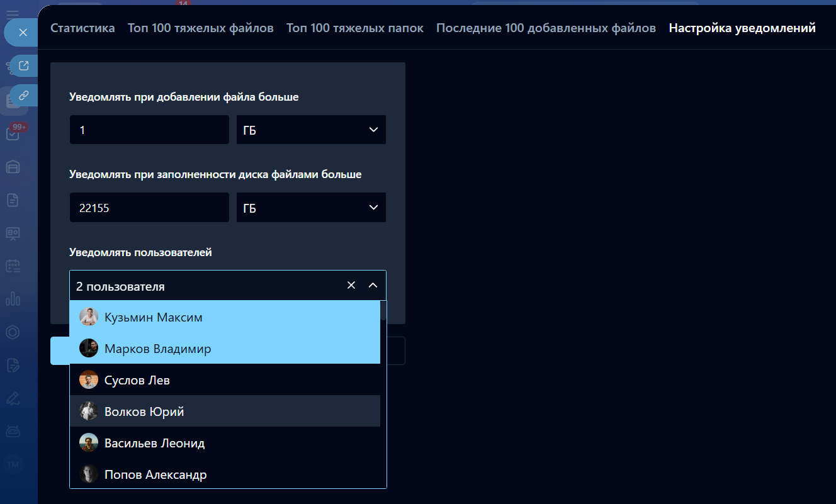Screen dimensions: 836x504
Task: Open the bar chart analytics sidebar icon
Action: [13, 298]
